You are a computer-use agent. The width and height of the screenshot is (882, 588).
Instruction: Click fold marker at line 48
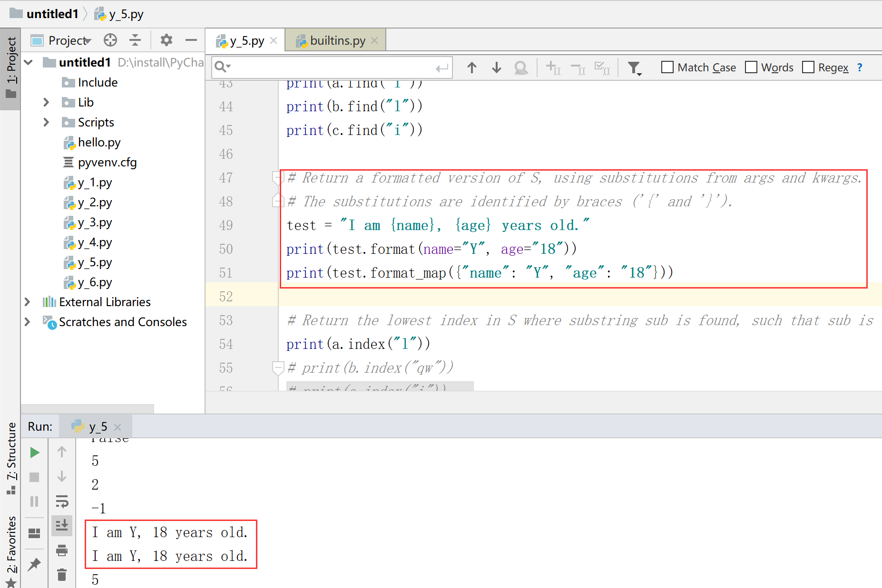click(277, 201)
